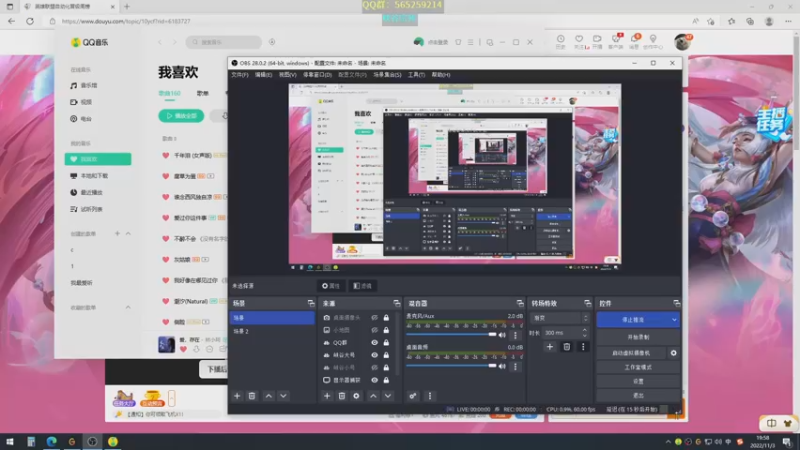Image resolution: width=800 pixels, height=450 pixels.
Task: Open source properties gear in sources toolbar
Action: [x=356, y=396]
